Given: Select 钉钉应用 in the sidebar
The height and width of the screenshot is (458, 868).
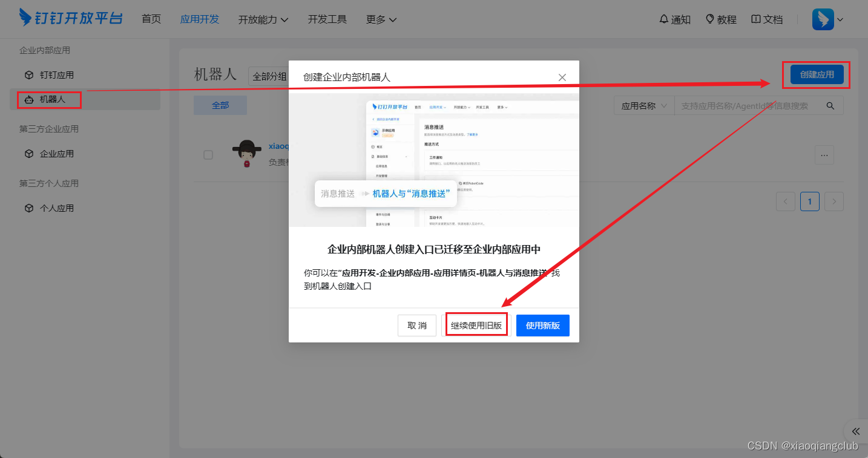Looking at the screenshot, I should 85,75.
